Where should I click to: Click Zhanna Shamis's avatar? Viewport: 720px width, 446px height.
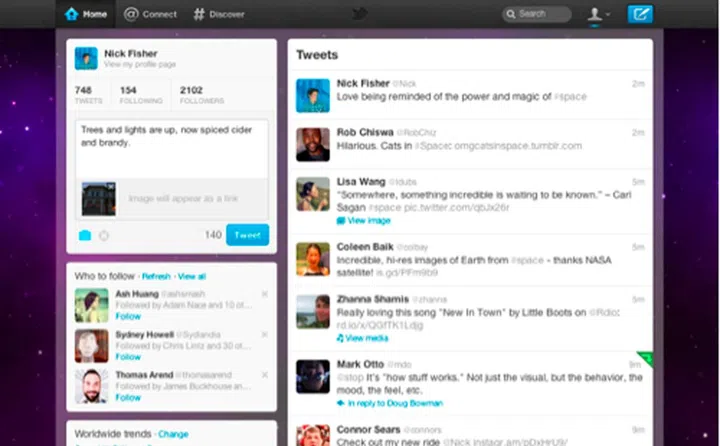[x=313, y=311]
